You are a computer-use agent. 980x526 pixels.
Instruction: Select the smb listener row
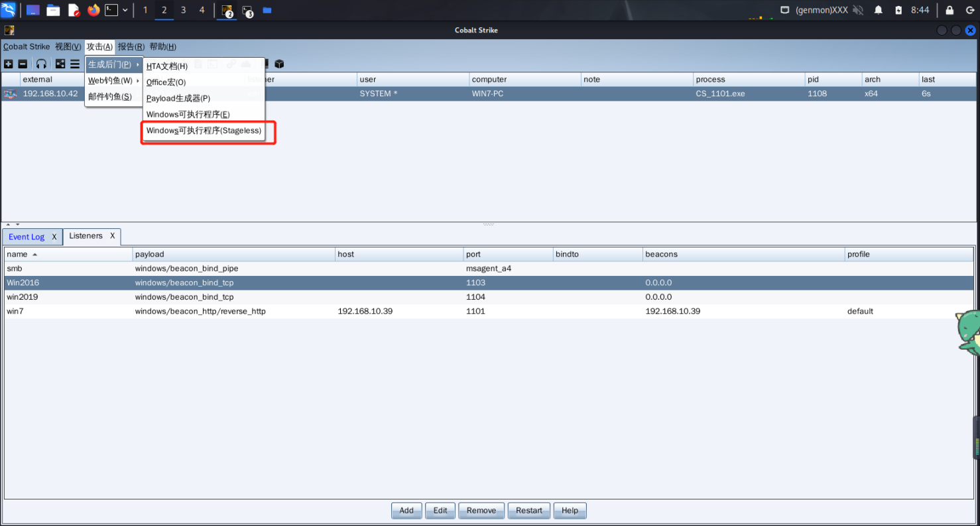489,269
